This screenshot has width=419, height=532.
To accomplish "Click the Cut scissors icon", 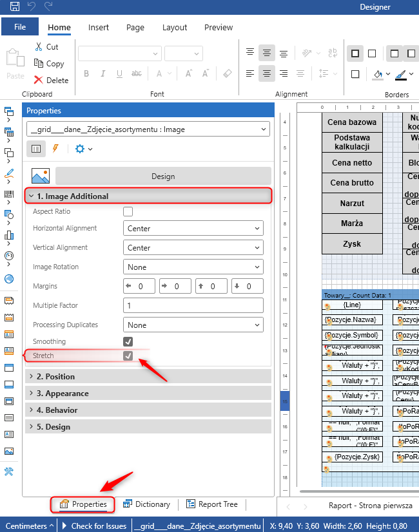I will click(x=39, y=47).
